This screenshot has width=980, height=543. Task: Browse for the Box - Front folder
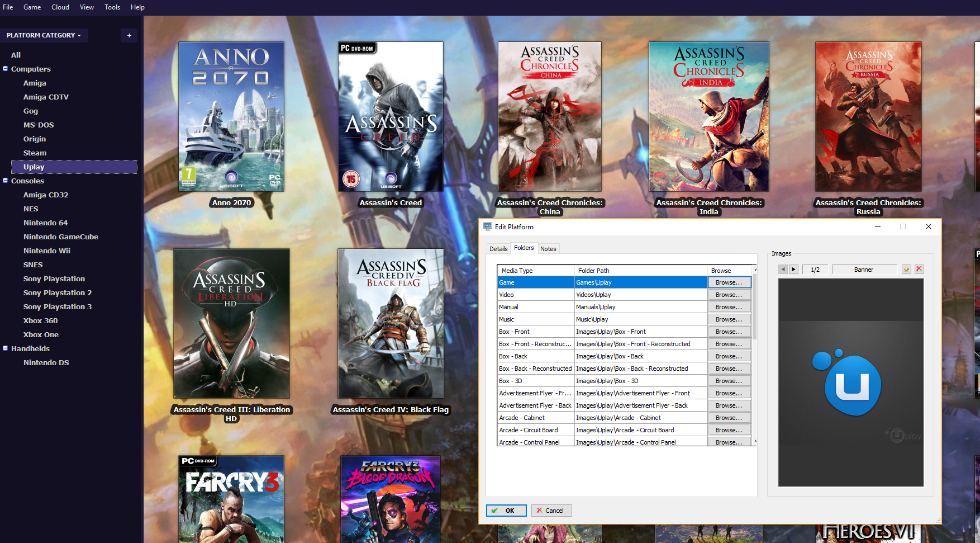click(729, 332)
